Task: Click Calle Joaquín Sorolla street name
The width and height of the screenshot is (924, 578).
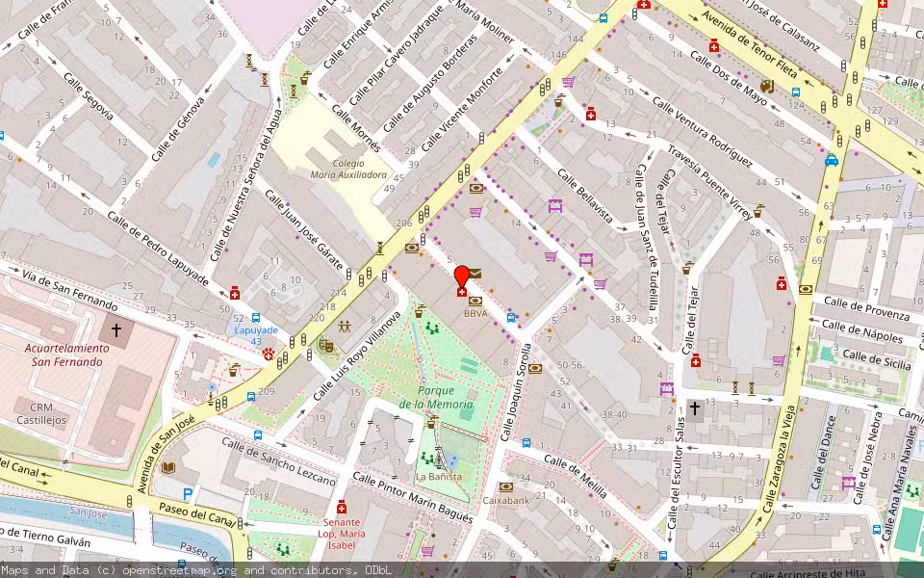Action: 516,392
